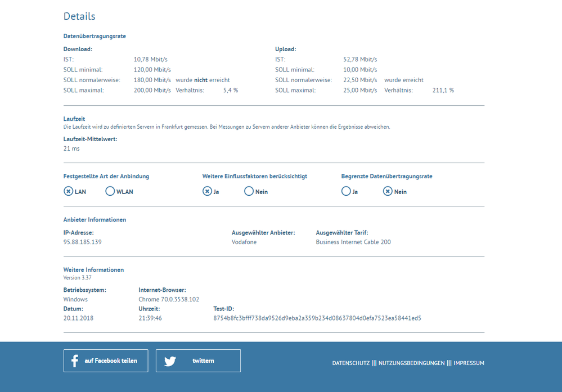This screenshot has width=562, height=392.
Task: Open the DATENSCHUTZ link
Action: click(351, 363)
